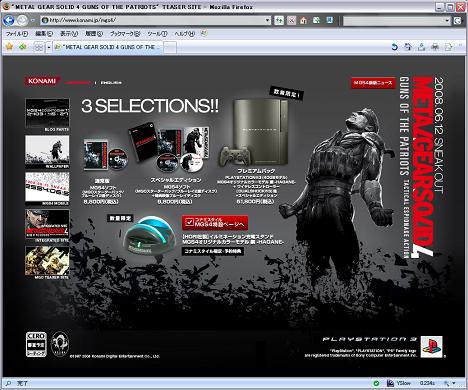The width and height of the screenshot is (468, 390).
Task: Switch to the ENGLISH site link
Action: pyautogui.click(x=111, y=83)
